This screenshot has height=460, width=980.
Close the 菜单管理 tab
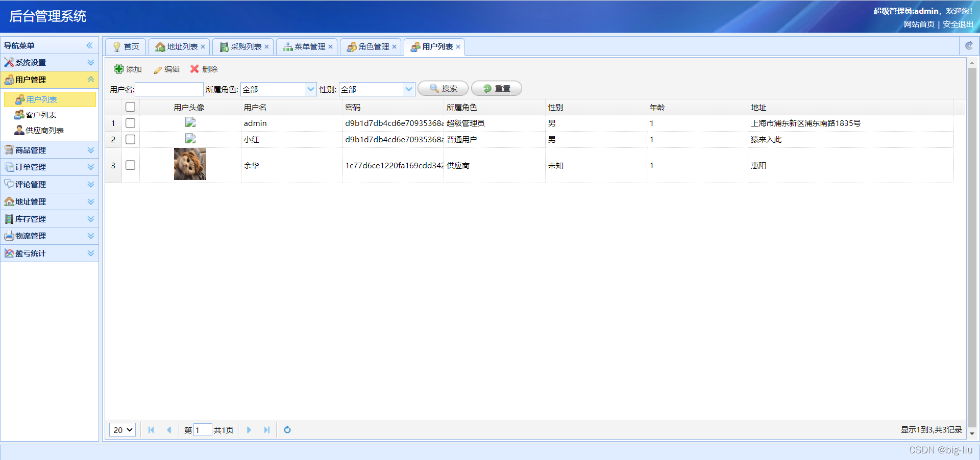[x=330, y=46]
